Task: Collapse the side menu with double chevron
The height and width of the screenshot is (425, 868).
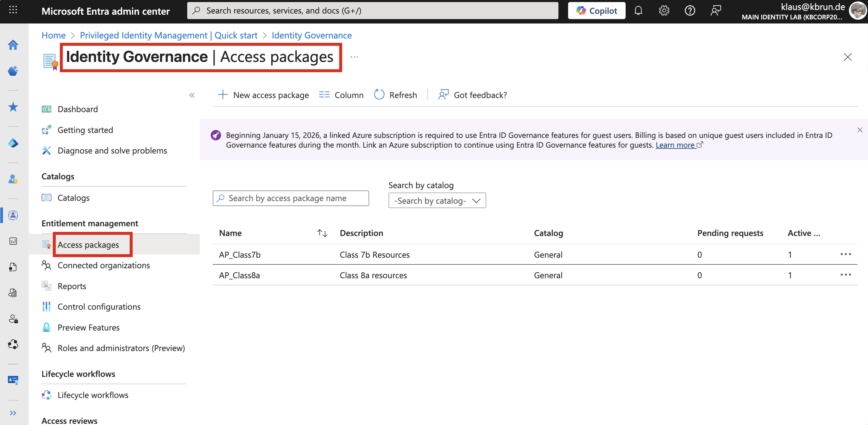Action: 192,95
